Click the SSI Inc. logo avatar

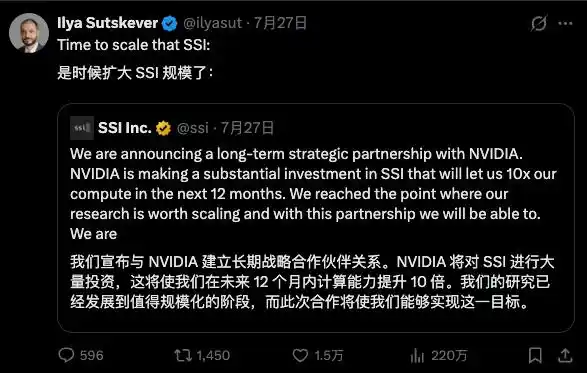tap(82, 128)
